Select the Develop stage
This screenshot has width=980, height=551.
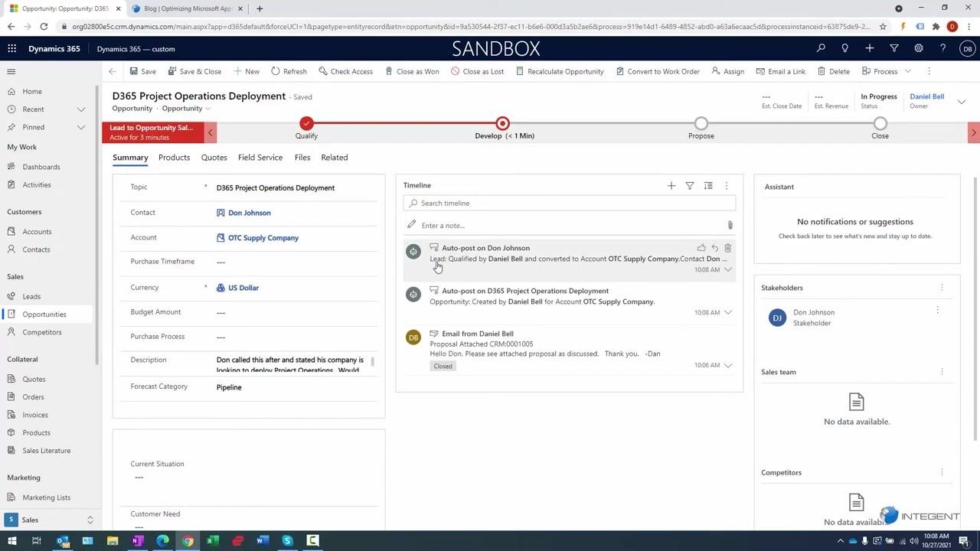(502, 123)
